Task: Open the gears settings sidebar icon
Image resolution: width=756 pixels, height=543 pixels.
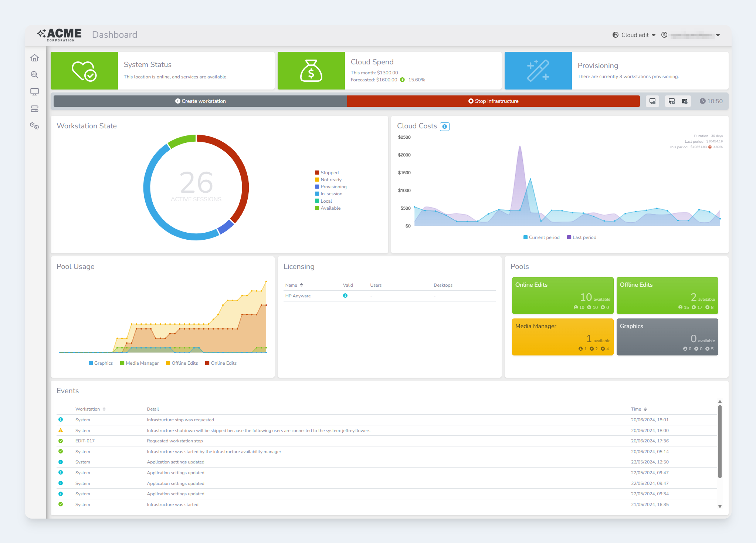Action: (x=34, y=126)
